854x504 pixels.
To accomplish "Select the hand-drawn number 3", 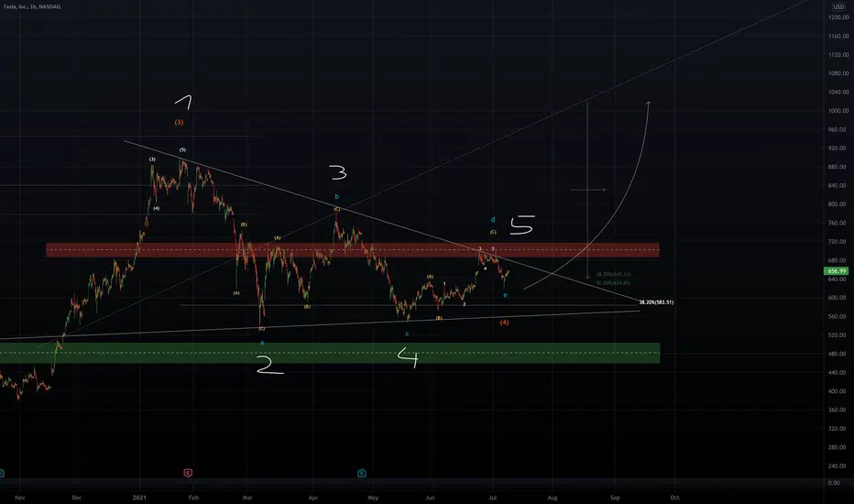I will click(338, 172).
